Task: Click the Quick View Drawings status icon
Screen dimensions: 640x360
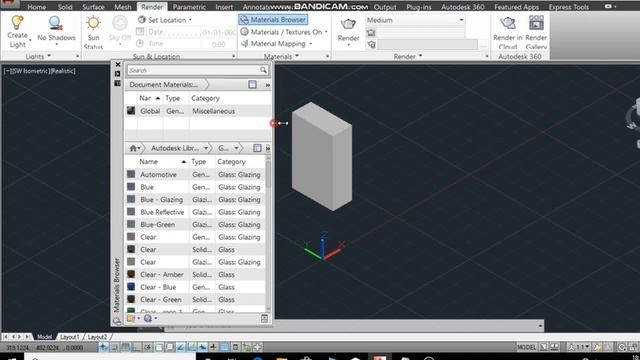Action: [554, 347]
